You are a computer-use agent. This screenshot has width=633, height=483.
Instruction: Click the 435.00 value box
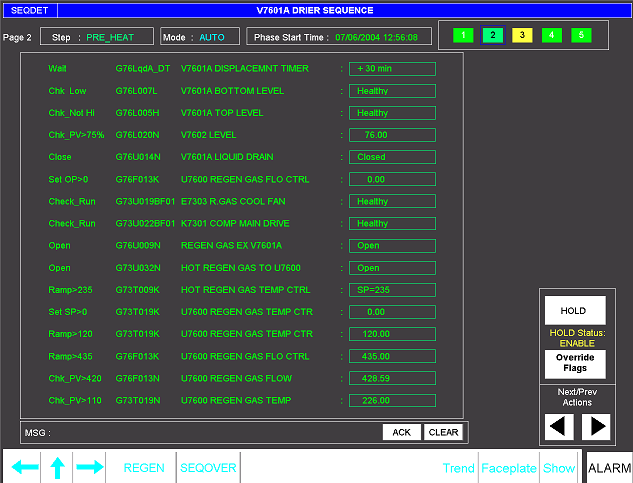point(392,356)
